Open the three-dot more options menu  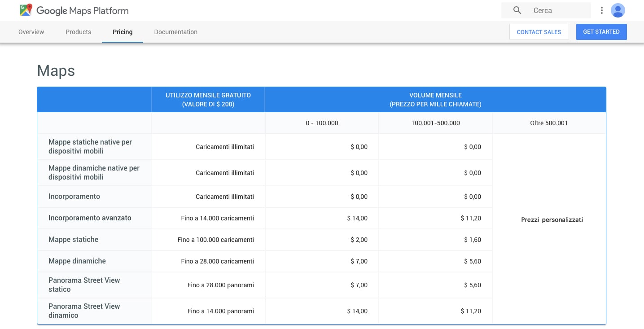point(602,10)
